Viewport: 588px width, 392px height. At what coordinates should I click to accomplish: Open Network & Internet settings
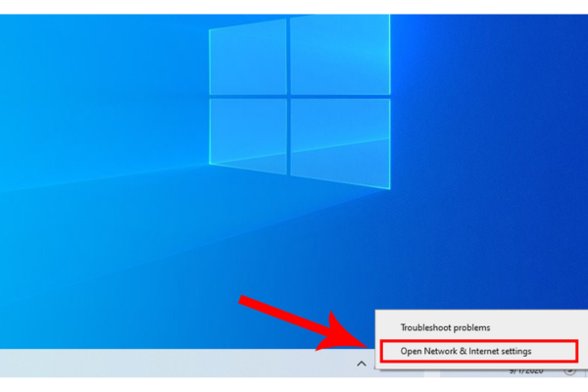coord(479,351)
